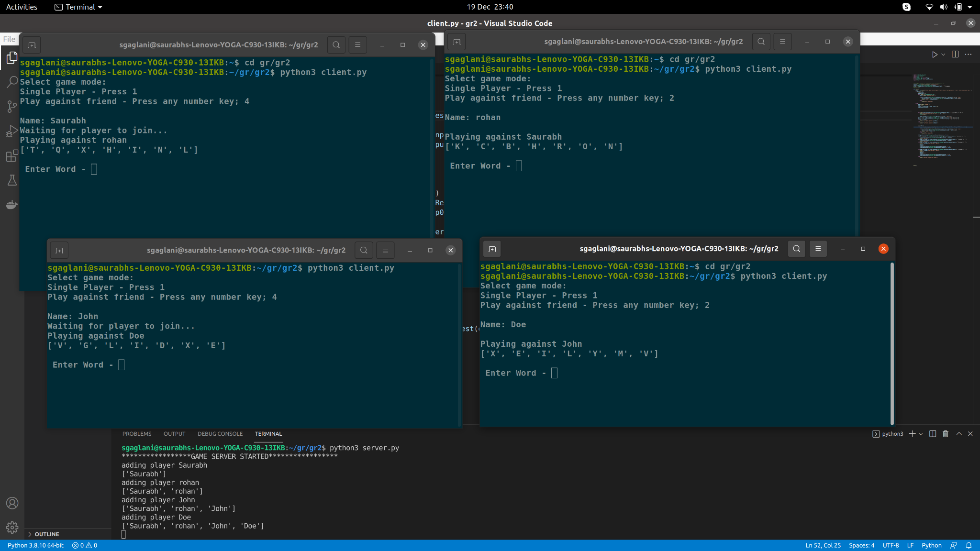980x551 pixels.
Task: Open search in the Saurabh terminal window
Action: tap(336, 45)
